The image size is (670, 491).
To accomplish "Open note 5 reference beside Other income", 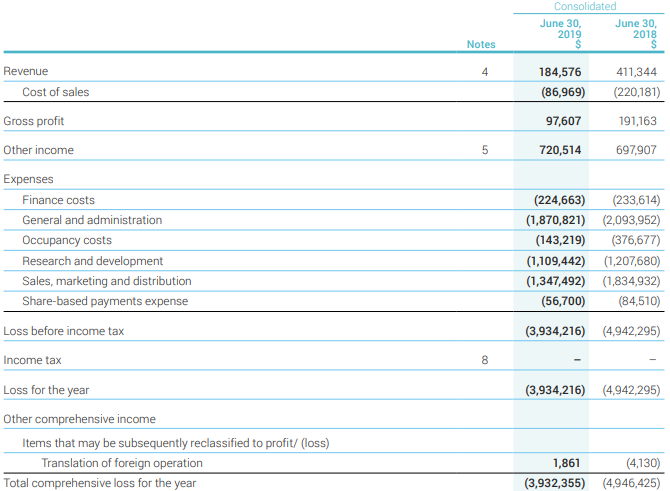I will 484,150.
